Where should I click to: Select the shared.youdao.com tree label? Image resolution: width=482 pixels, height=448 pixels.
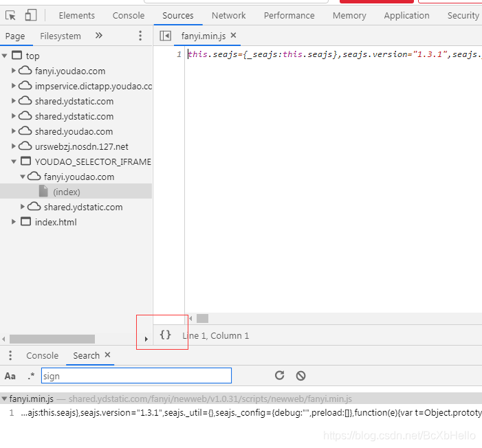coord(74,131)
